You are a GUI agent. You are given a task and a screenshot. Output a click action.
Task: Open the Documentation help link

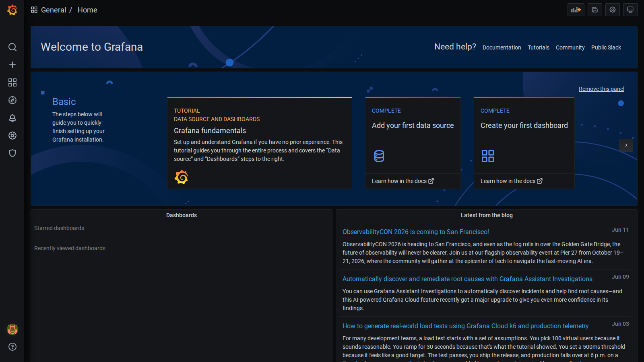coord(502,47)
